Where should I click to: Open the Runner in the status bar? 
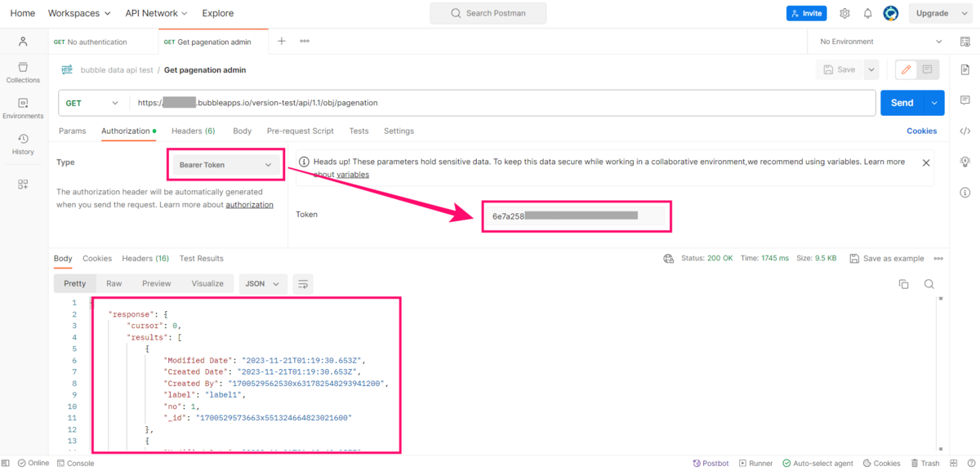(x=755, y=463)
